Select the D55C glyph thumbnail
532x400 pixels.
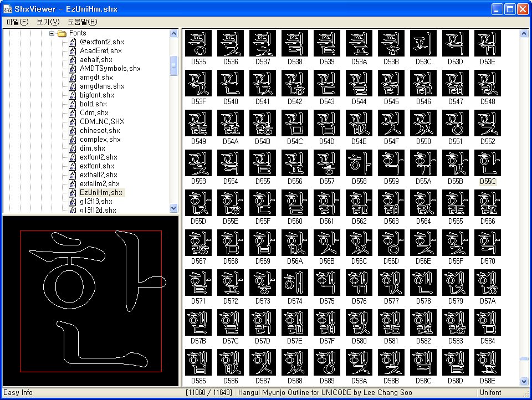coord(488,163)
